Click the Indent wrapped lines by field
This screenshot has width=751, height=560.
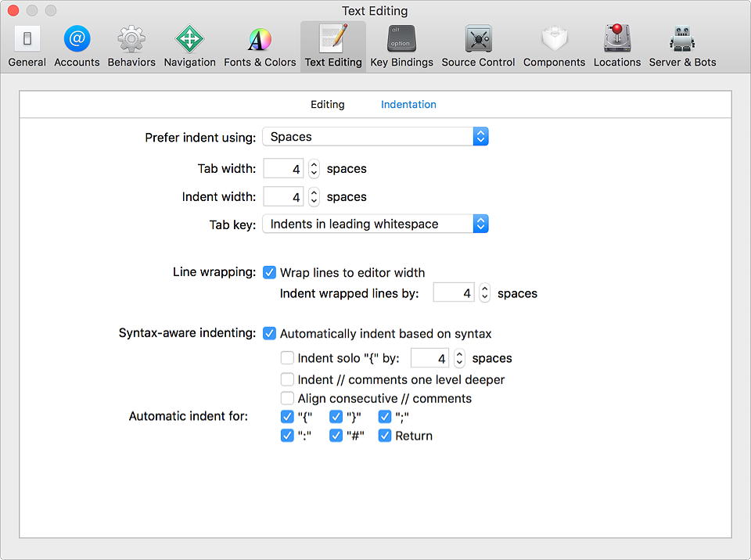point(454,293)
